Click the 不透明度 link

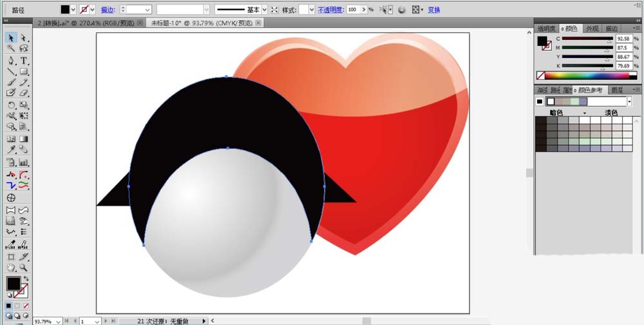(330, 10)
